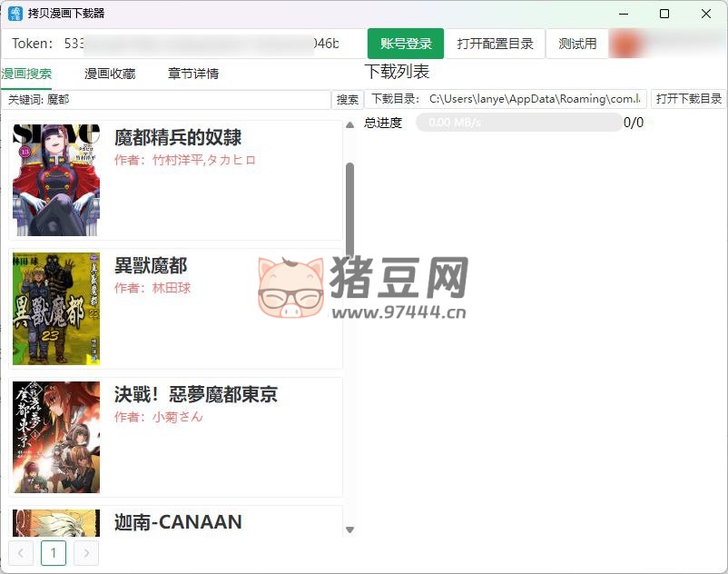The image size is (728, 574).
Task: Switch to the 漫画收藏 tab
Action: tap(110, 74)
